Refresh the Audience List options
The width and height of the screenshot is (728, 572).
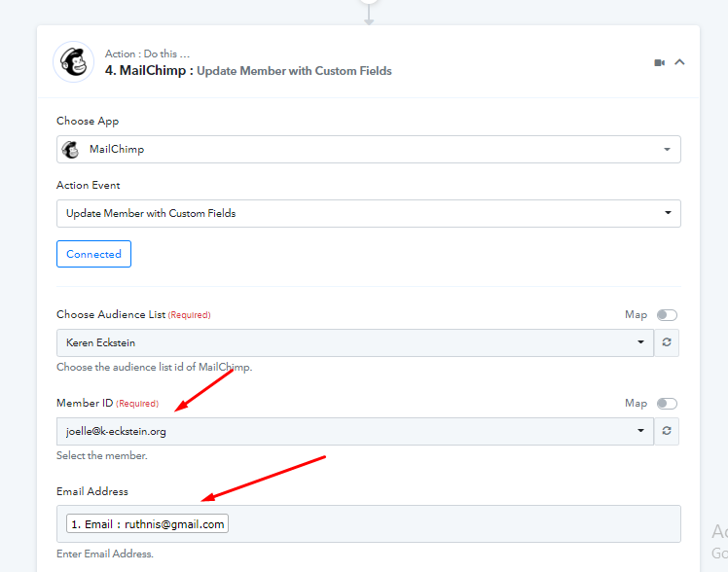coord(667,342)
